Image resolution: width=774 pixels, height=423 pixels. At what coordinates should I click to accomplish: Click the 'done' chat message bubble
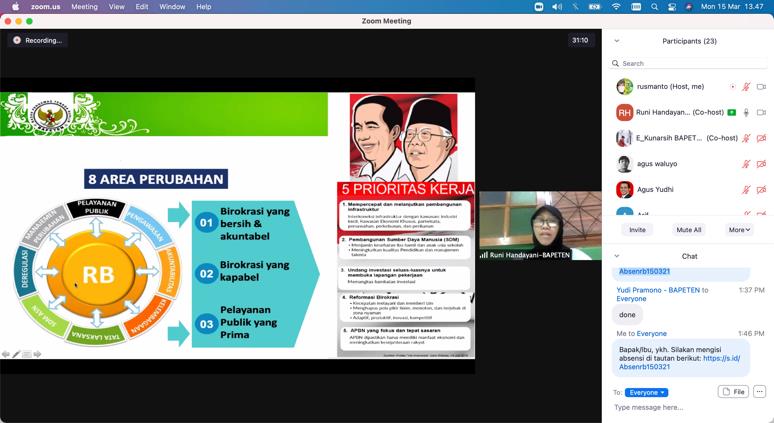tap(627, 314)
